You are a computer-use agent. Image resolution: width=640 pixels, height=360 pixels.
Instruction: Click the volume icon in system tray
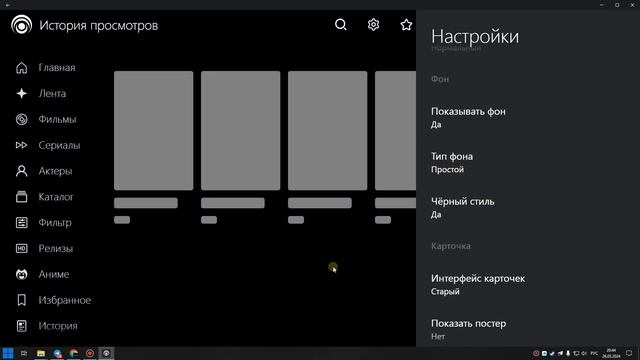click(584, 353)
